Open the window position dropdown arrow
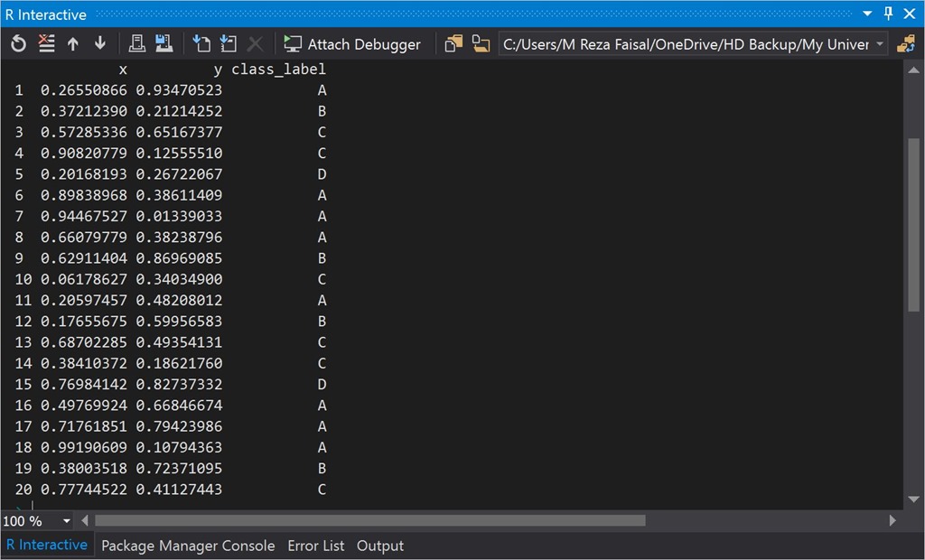Viewport: 925px width, 560px height. 867,14
